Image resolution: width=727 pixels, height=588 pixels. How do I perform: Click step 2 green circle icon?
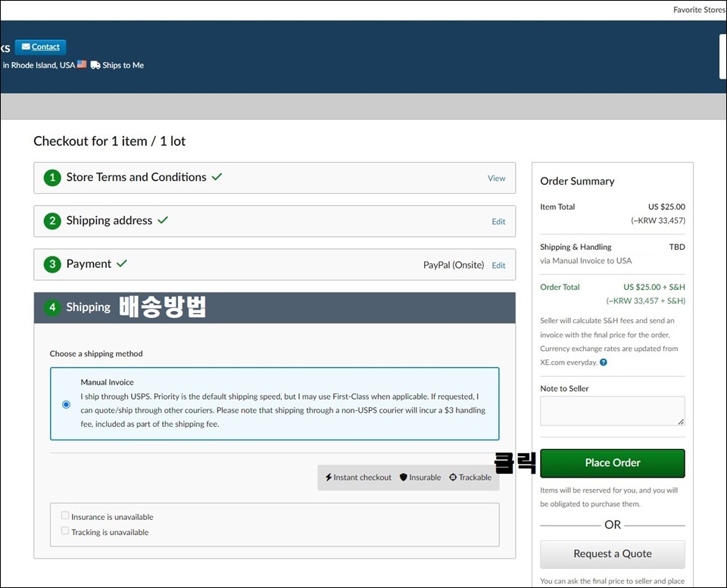pyautogui.click(x=52, y=221)
